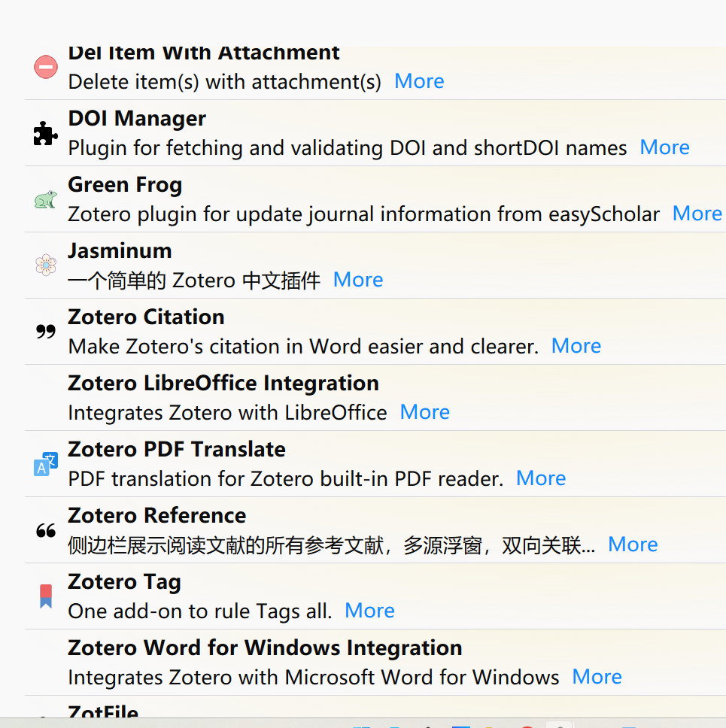Click the puzzle piece icon for DOI Manager
This screenshot has width=726, height=728.
click(x=45, y=132)
